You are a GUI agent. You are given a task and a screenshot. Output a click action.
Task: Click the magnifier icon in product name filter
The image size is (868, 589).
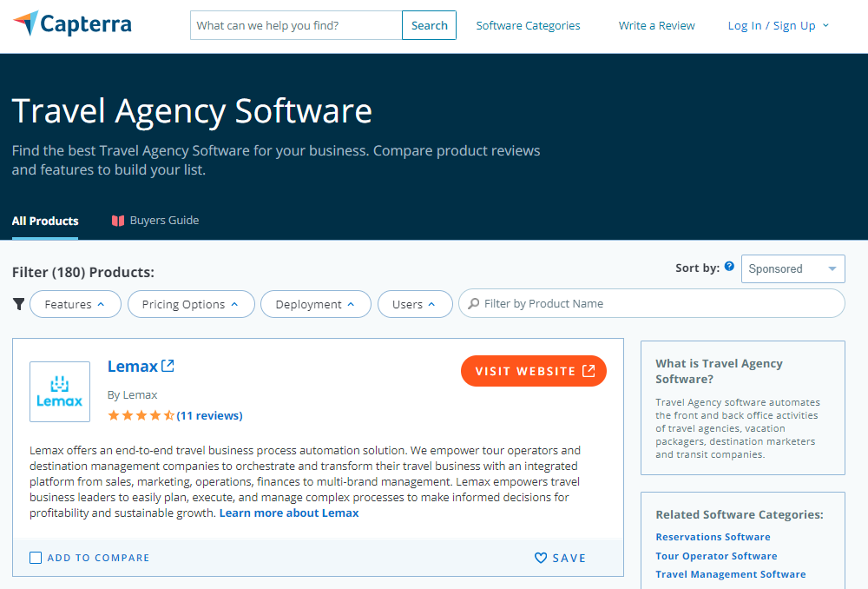[473, 304]
